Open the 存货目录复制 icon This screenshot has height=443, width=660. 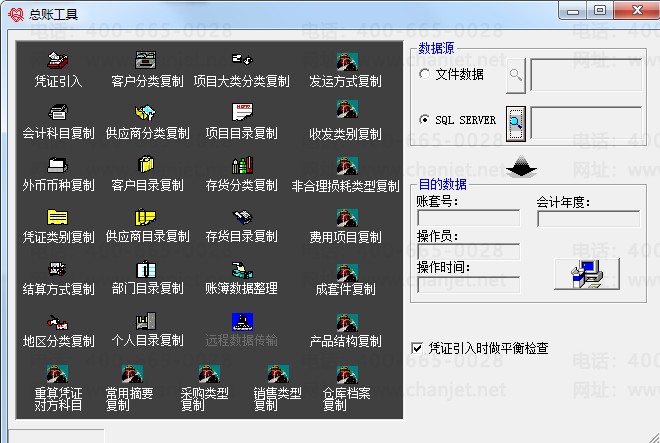pos(241,217)
